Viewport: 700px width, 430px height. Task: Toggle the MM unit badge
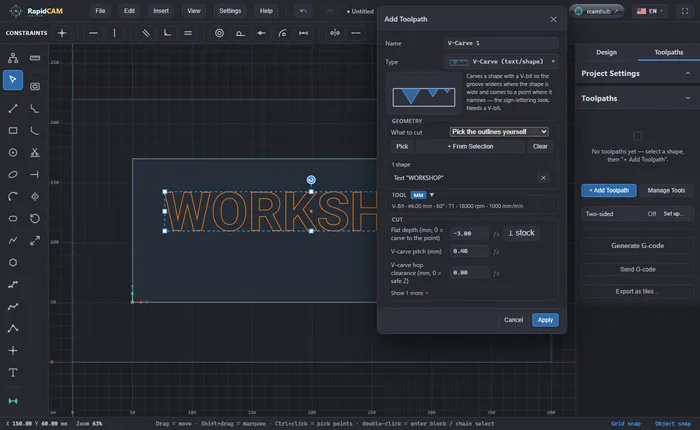pos(418,195)
